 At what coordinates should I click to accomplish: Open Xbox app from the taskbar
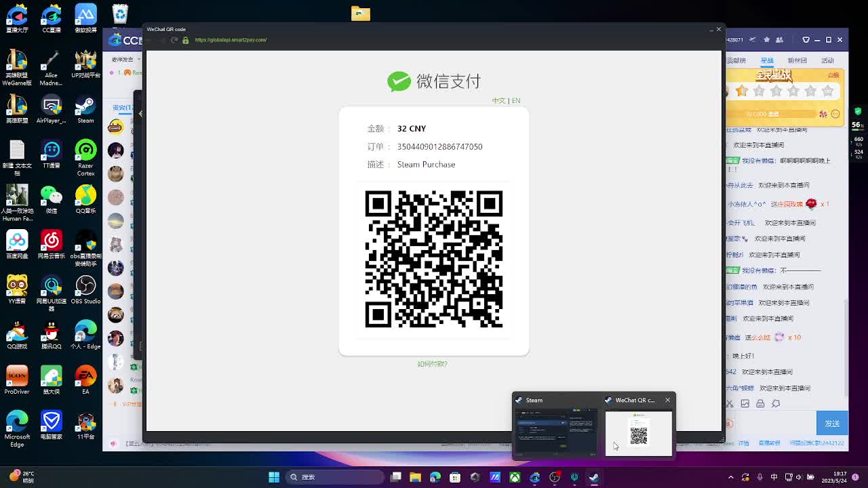pyautogui.click(x=515, y=477)
